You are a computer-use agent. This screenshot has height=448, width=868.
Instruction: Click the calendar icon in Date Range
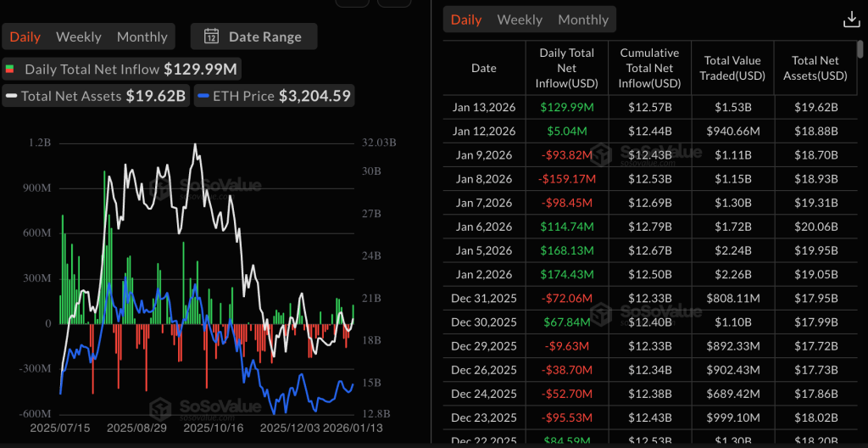point(212,36)
